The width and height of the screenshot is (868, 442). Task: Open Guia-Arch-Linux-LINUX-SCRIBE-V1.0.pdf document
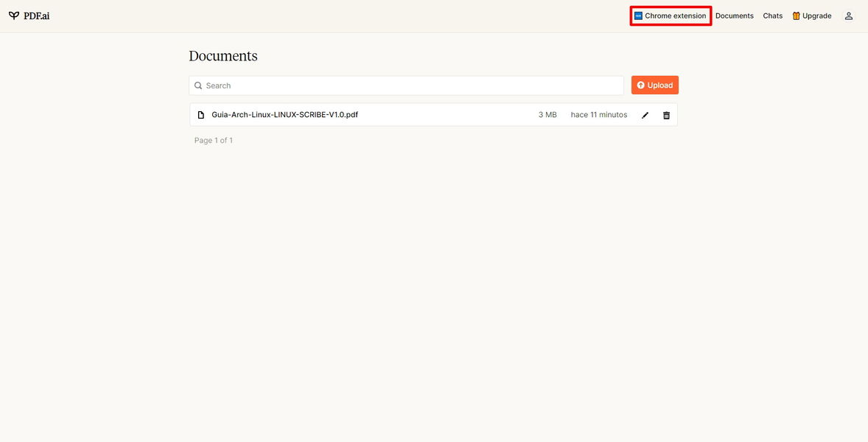click(284, 115)
